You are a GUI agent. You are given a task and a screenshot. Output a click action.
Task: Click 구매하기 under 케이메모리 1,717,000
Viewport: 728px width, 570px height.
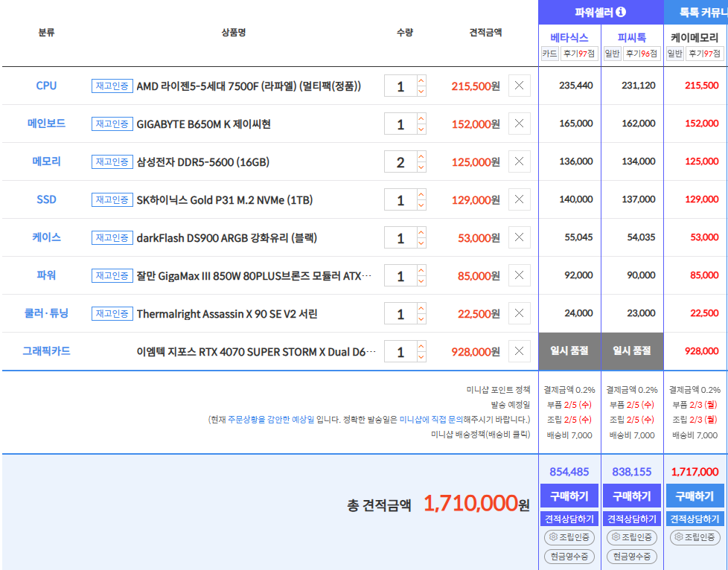[x=695, y=496]
